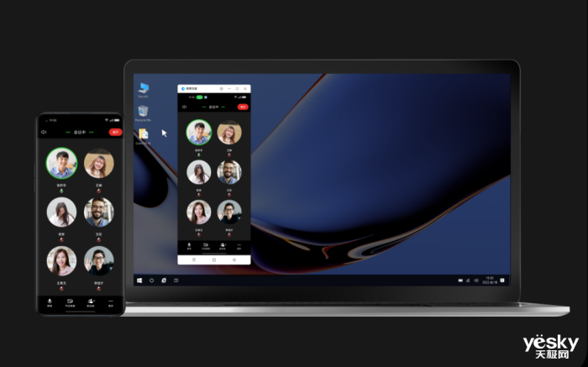
Task: Tap the square home button in laptop window
Action: point(214,260)
